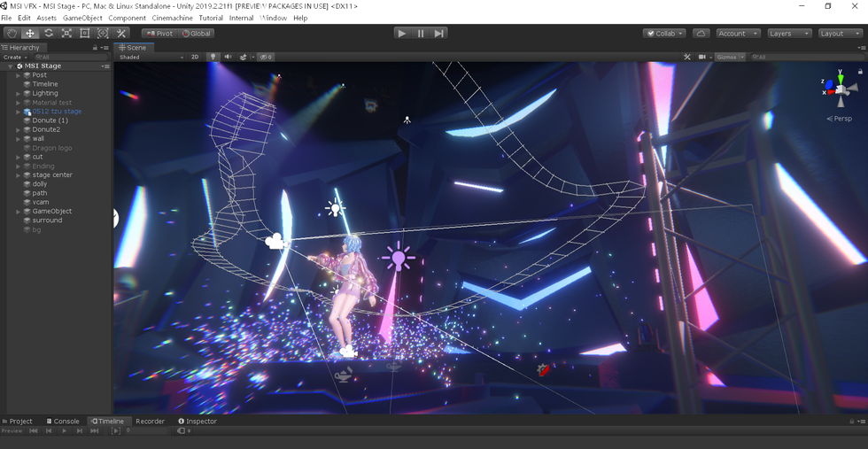Select the Hand tool

[x=12, y=34]
